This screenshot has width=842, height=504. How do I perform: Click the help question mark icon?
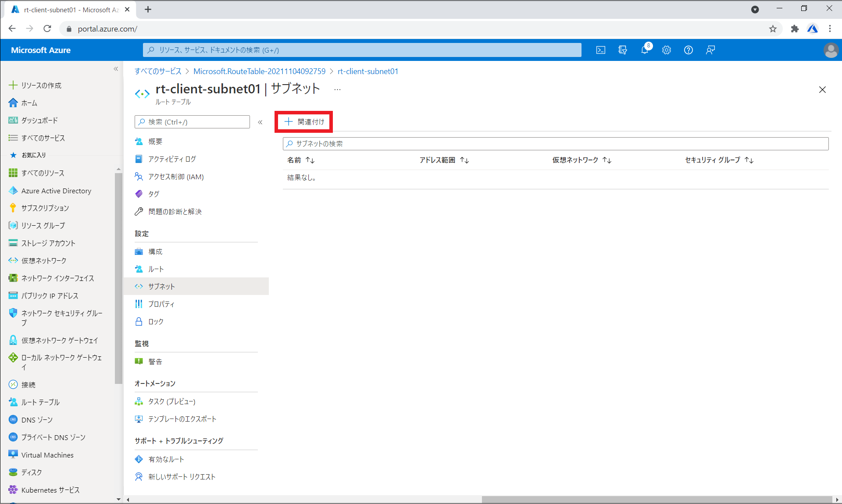[689, 50]
